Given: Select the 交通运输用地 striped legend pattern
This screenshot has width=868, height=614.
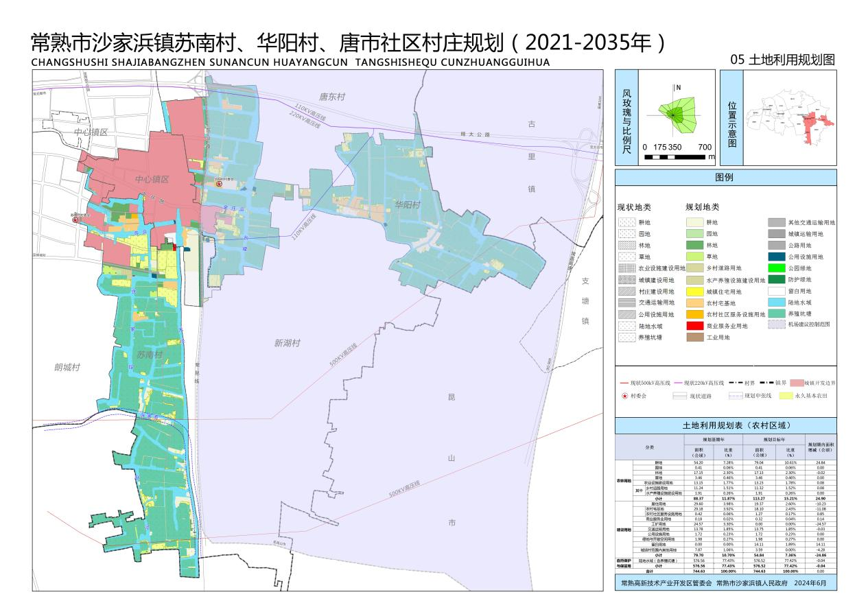Looking at the screenshot, I should [626, 303].
